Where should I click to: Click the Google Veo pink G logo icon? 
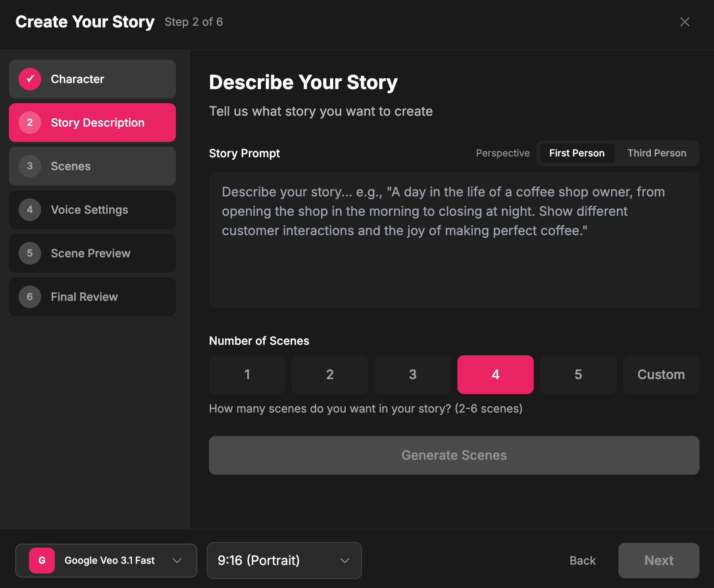[x=42, y=561]
